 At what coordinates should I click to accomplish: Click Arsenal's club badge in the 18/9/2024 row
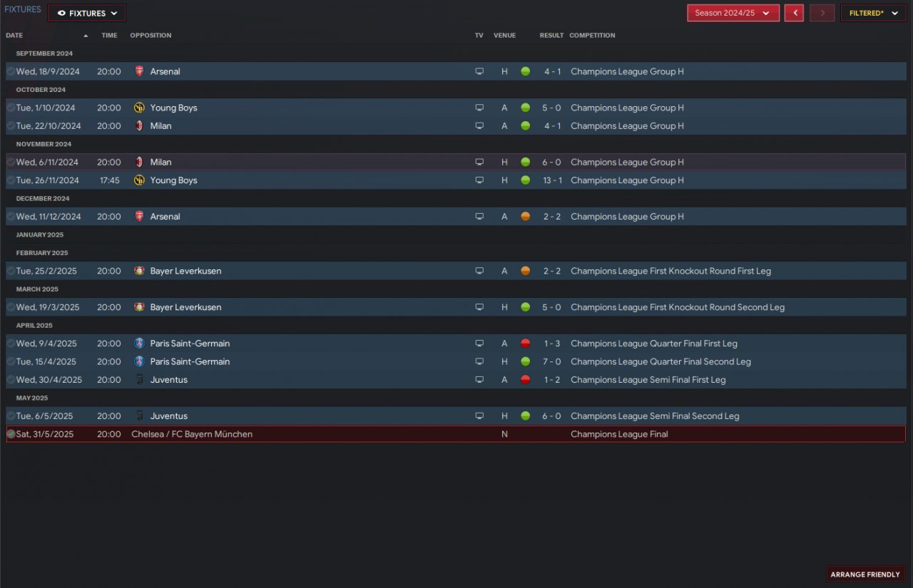pyautogui.click(x=139, y=71)
